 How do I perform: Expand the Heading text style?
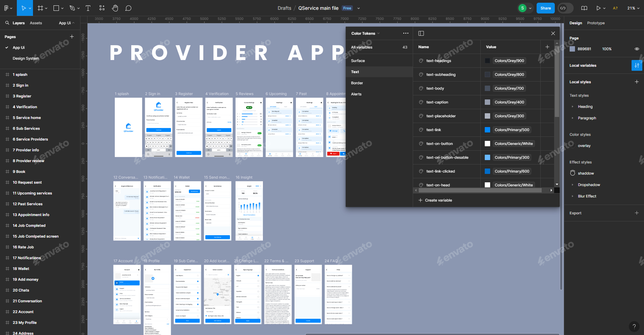[574, 106]
